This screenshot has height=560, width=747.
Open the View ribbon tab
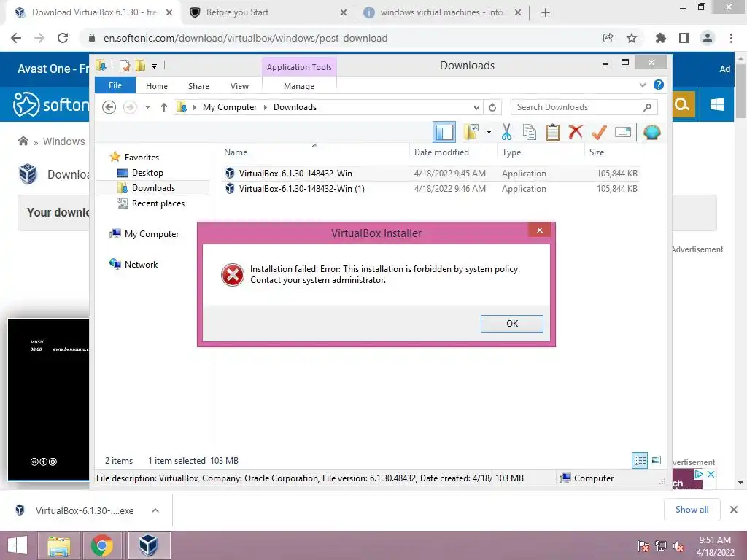239,86
